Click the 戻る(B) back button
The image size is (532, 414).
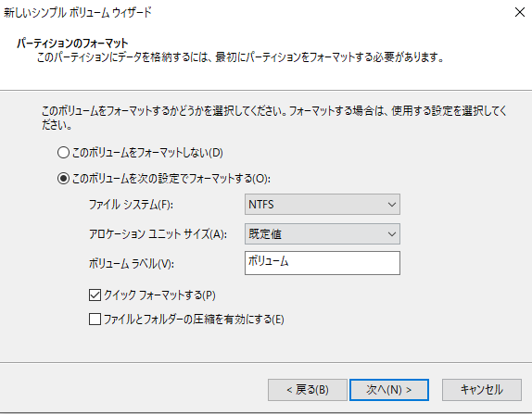[308, 390]
